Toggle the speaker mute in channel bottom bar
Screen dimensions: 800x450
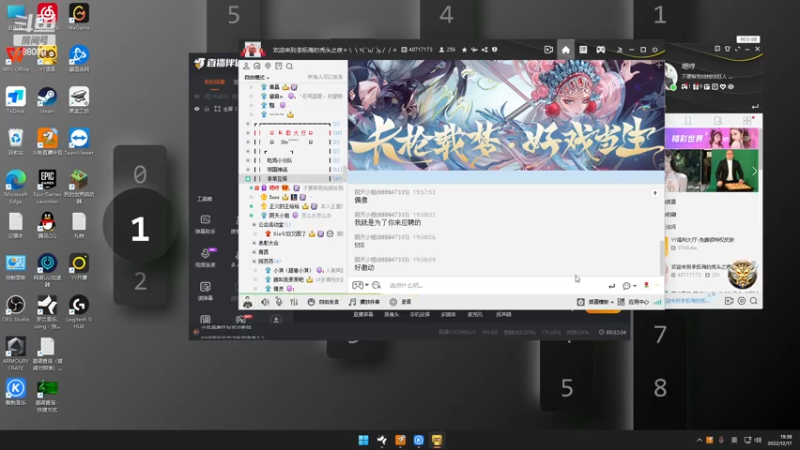coord(265,302)
